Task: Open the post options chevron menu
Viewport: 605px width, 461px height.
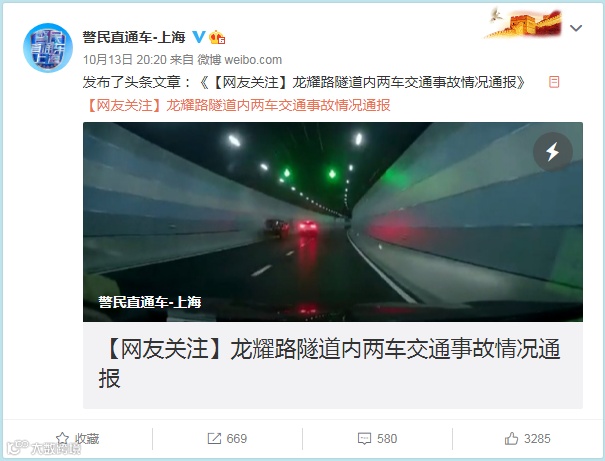Action: coord(576,28)
